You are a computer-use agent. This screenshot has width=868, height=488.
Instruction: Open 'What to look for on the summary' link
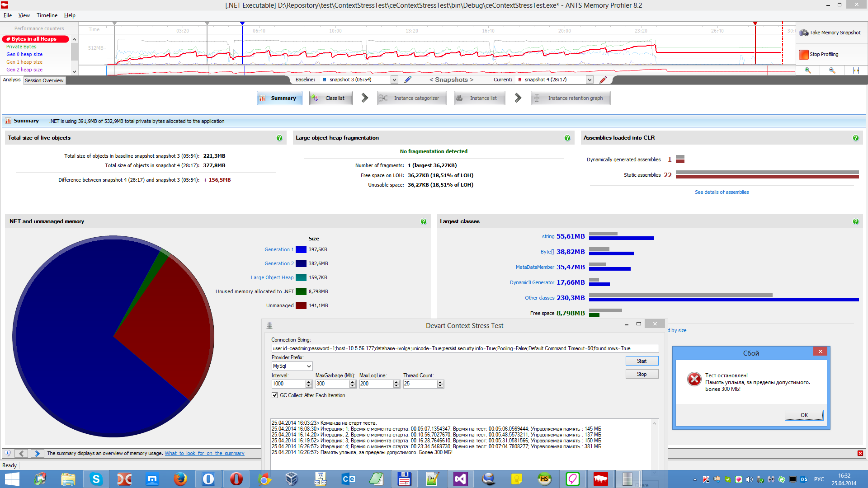click(x=204, y=453)
